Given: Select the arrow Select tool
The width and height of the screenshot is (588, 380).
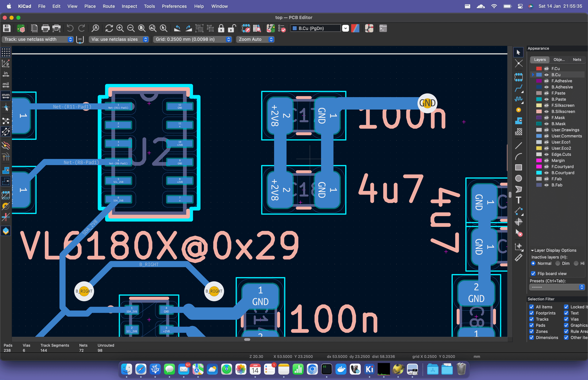Looking at the screenshot, I should click(x=518, y=52).
